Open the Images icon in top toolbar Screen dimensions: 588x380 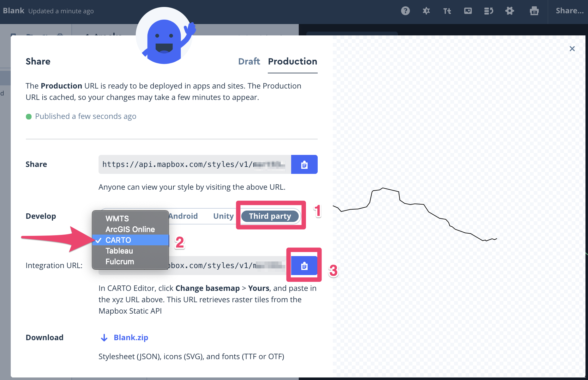point(468,11)
